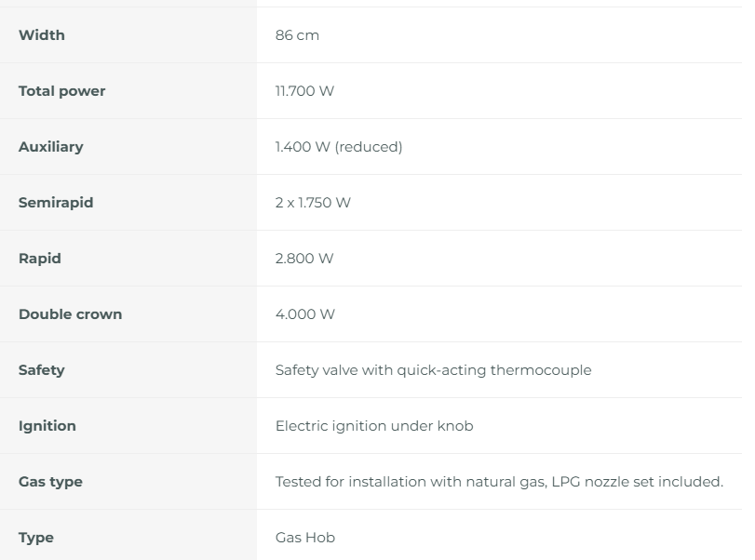Select the Gas Hob value
This screenshot has height=560, width=755.
(x=305, y=538)
